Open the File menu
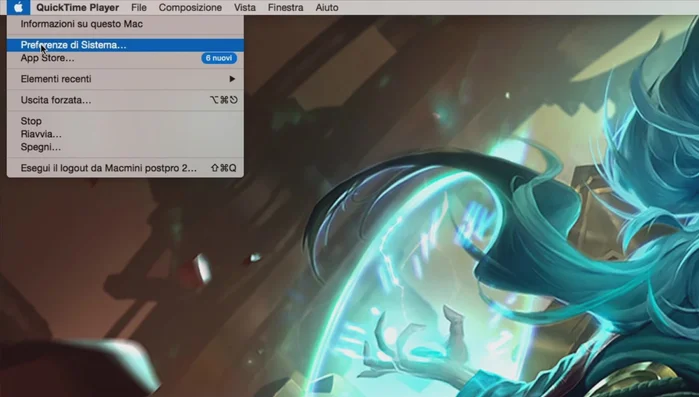The image size is (699, 397). click(139, 8)
